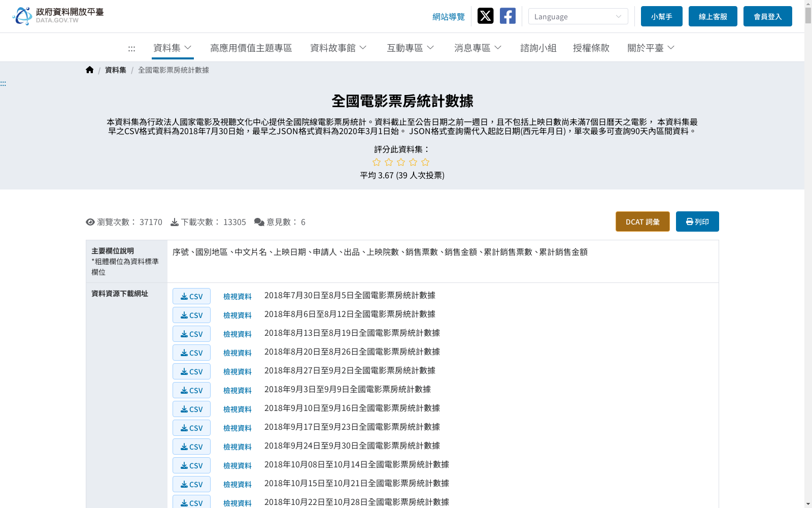This screenshot has width=812, height=508.
Task: View data for 2018年9月17日至9月23日
Action: [238, 428]
